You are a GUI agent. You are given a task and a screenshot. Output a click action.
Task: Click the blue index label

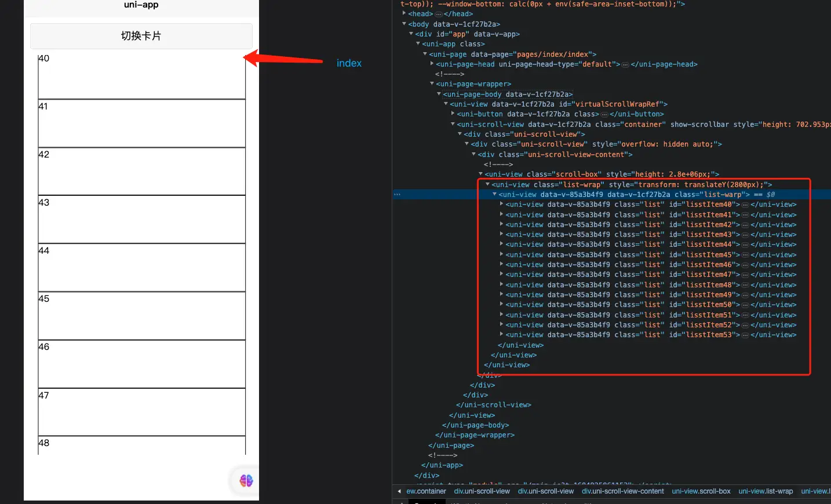click(349, 63)
